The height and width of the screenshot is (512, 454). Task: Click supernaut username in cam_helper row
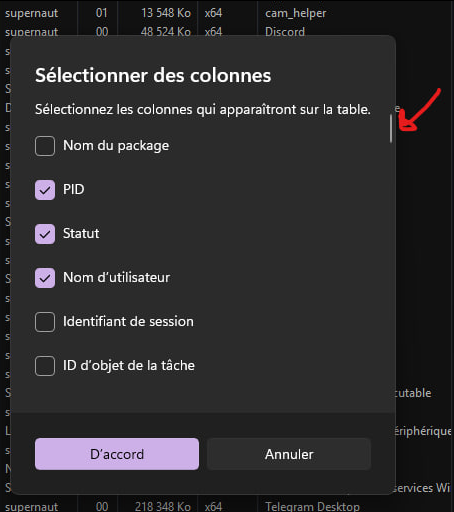(31, 13)
